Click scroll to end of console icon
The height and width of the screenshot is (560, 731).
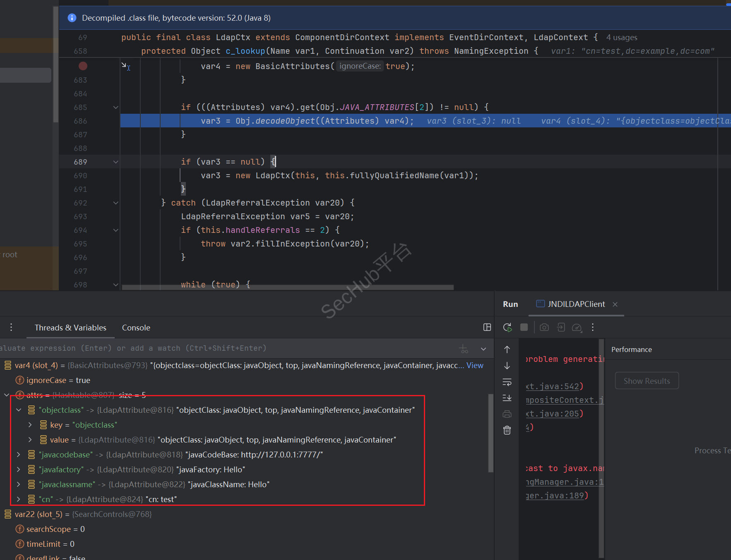tap(507, 398)
